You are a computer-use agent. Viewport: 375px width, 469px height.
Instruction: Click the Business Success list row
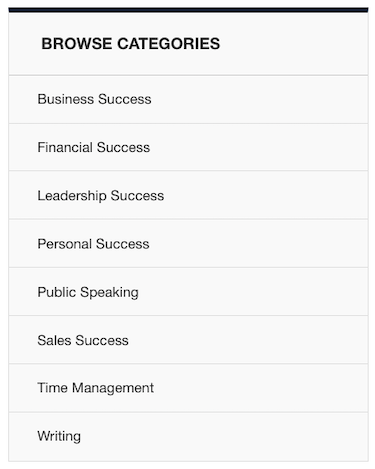coord(188,99)
